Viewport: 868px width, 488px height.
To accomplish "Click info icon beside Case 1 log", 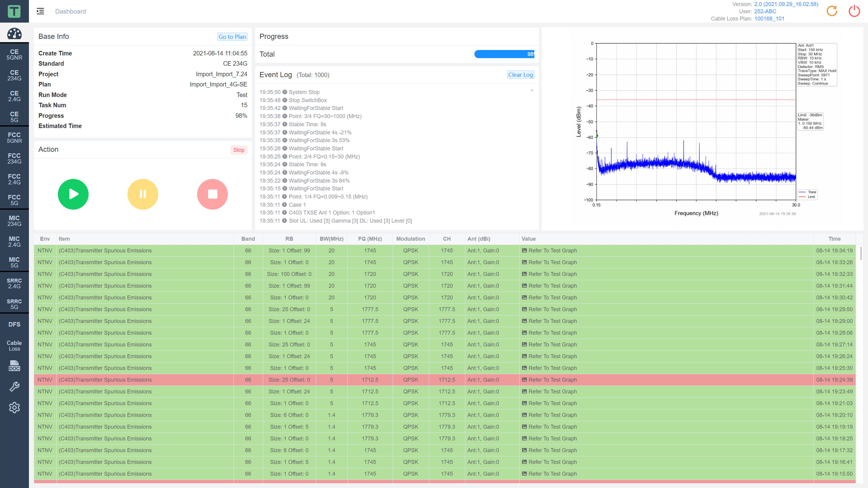I will click(285, 205).
